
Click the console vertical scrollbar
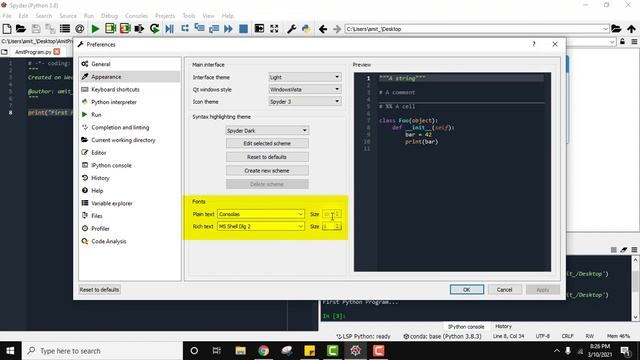(x=635, y=288)
